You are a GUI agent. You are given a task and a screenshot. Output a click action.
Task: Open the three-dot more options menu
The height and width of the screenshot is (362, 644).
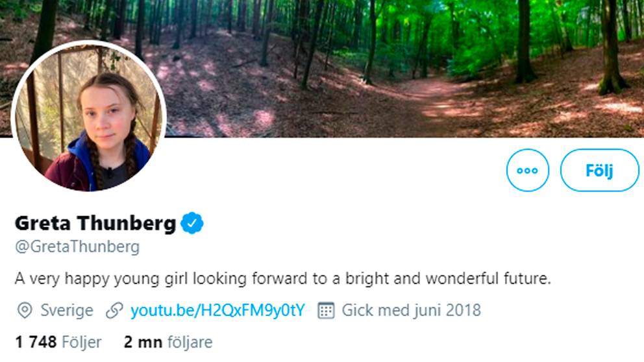(527, 171)
